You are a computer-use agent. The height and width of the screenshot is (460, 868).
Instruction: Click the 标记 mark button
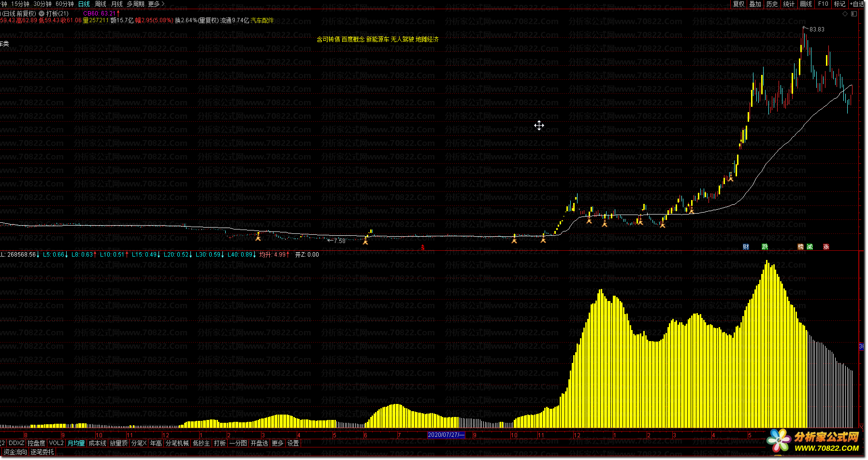click(x=839, y=4)
